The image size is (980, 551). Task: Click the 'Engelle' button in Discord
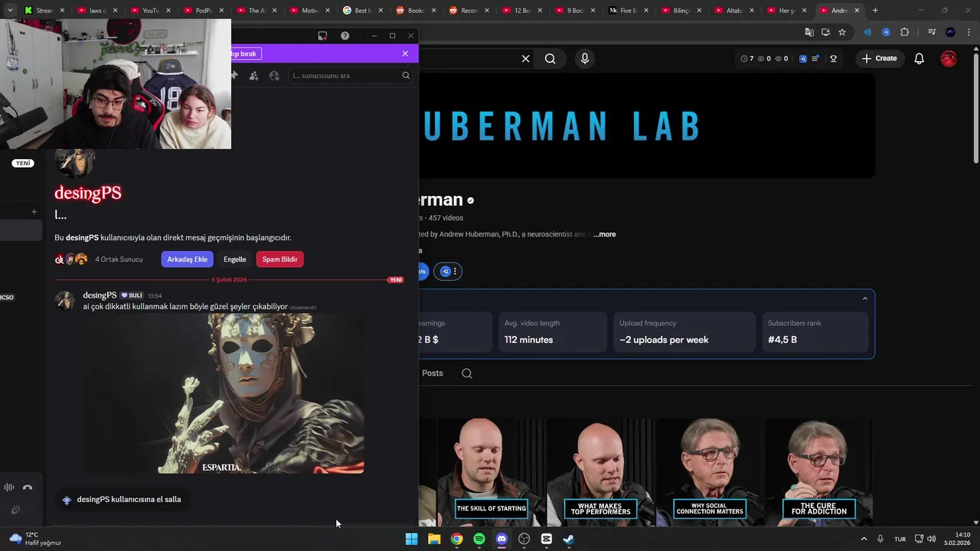[235, 259]
